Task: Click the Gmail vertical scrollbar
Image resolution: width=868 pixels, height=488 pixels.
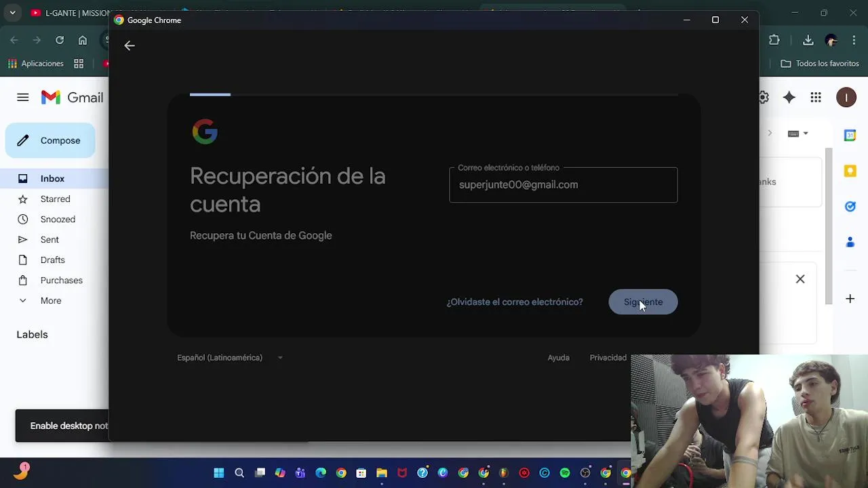Action: (x=829, y=226)
